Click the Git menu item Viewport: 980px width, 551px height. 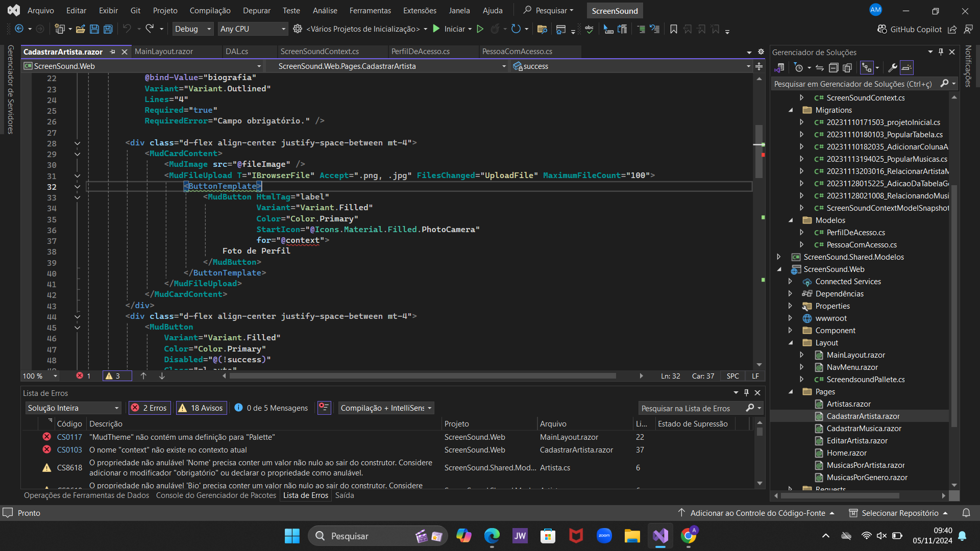(x=135, y=10)
